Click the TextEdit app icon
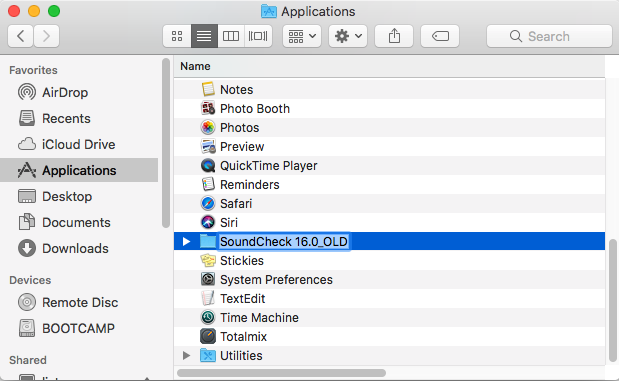619x381 pixels. (208, 298)
